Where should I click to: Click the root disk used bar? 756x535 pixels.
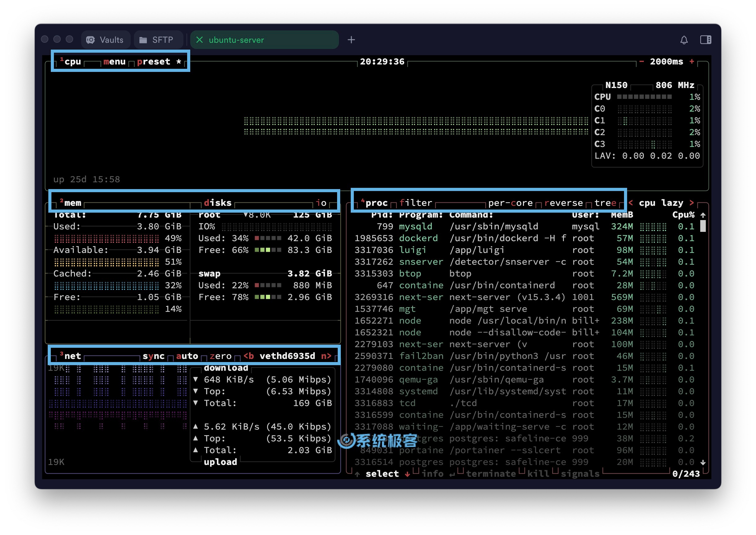point(268,238)
